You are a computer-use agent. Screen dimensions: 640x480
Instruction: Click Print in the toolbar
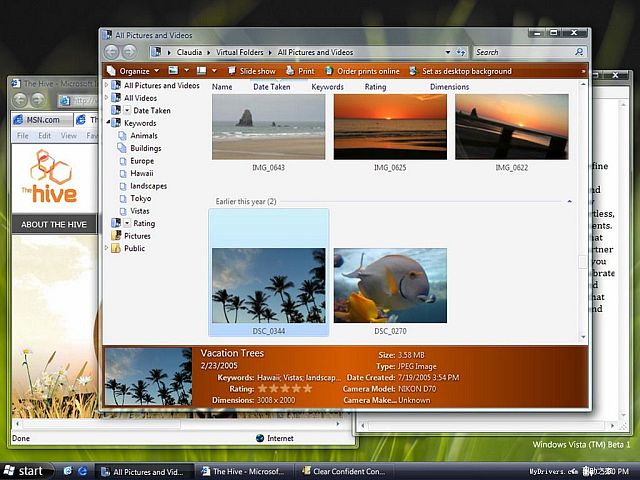coord(299,71)
